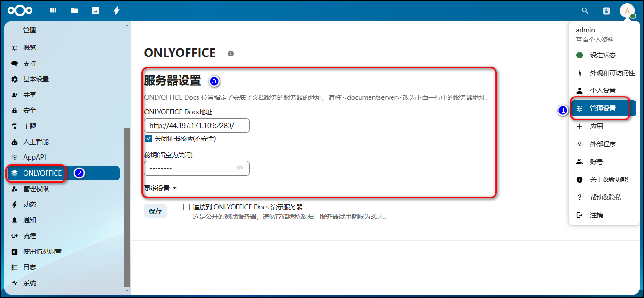
Task: Expand the 更多设置 section
Action: 160,188
